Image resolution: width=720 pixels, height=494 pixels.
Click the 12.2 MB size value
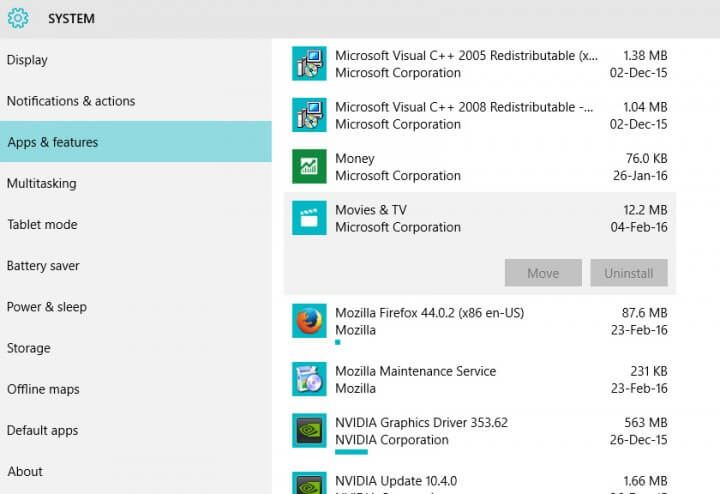pos(645,210)
